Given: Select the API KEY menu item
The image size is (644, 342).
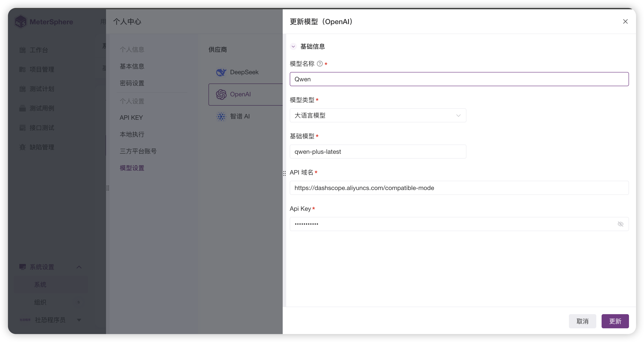Looking at the screenshot, I should (x=131, y=118).
